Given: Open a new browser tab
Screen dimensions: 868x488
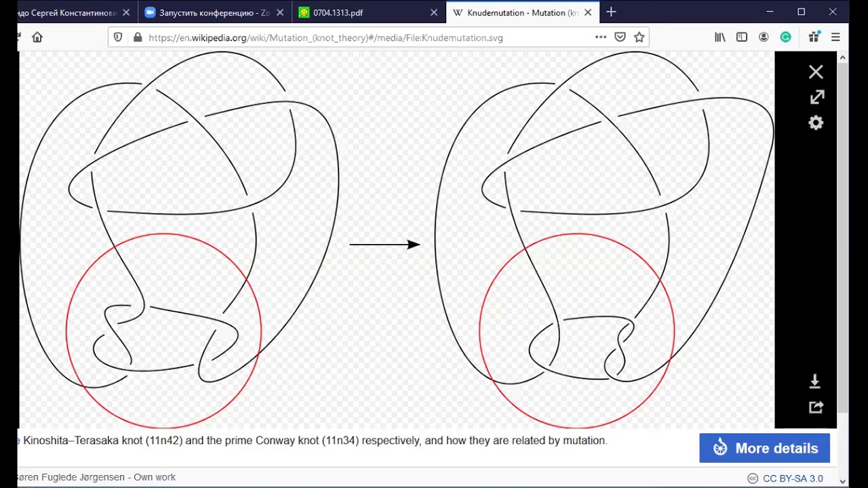Looking at the screenshot, I should (611, 12).
